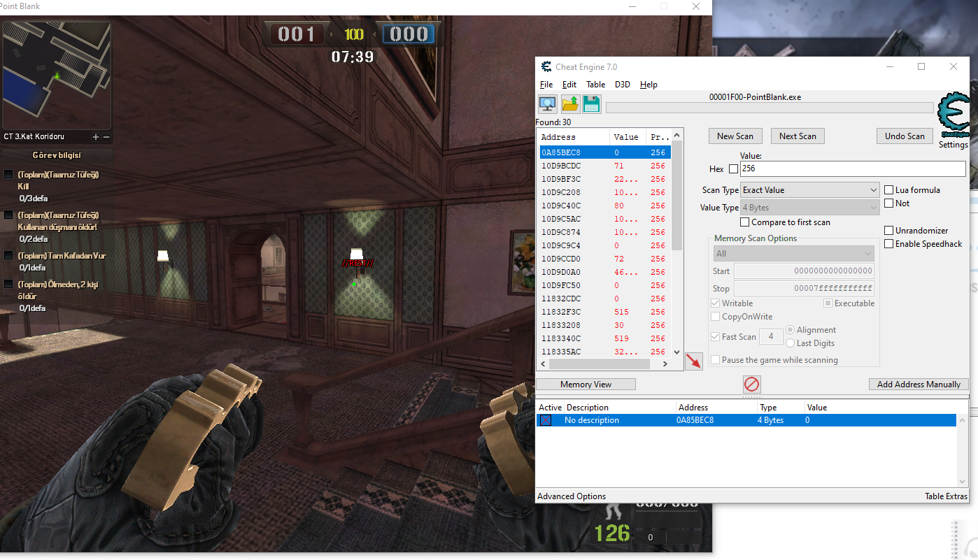Toggle the Executable checkbox
978x560 pixels.
828,303
